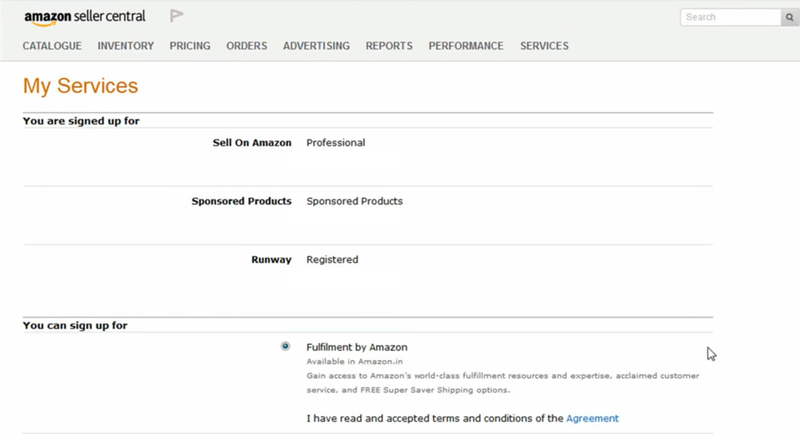Click the 'Runway' label
This screenshot has width=800, height=434.
point(271,260)
